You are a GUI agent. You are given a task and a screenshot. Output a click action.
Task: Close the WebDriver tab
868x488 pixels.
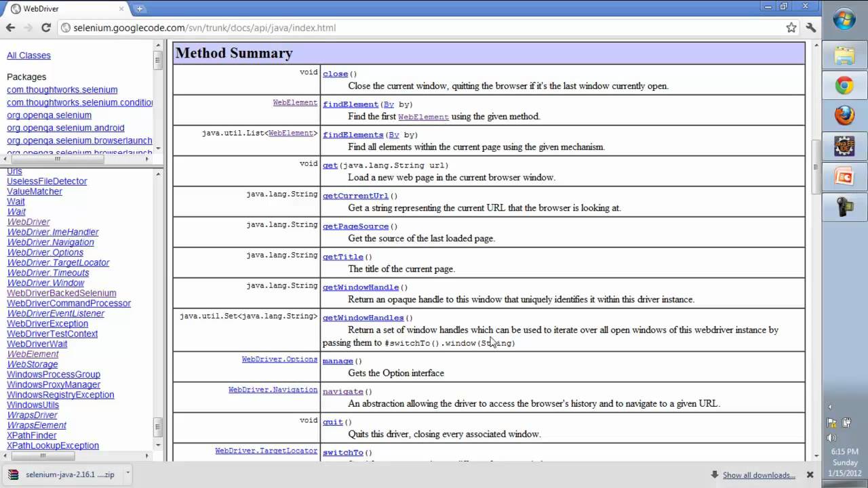(x=120, y=9)
